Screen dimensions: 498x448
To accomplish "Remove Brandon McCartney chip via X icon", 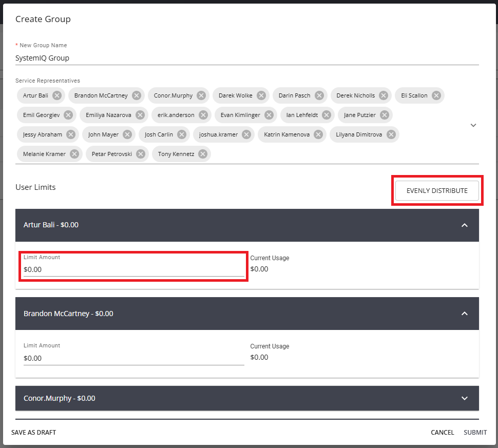I will [x=137, y=95].
